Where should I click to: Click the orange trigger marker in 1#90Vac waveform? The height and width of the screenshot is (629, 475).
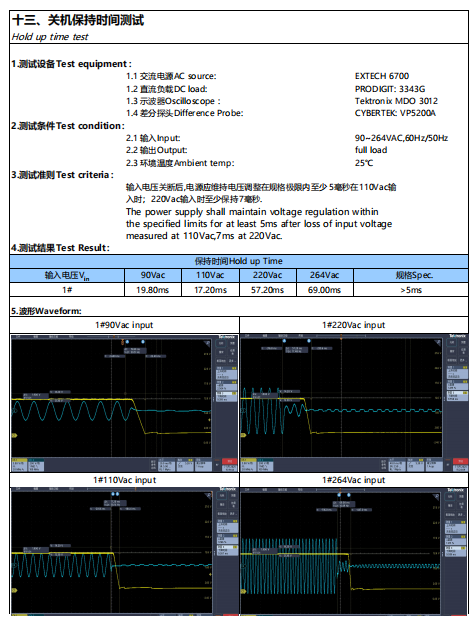123,342
